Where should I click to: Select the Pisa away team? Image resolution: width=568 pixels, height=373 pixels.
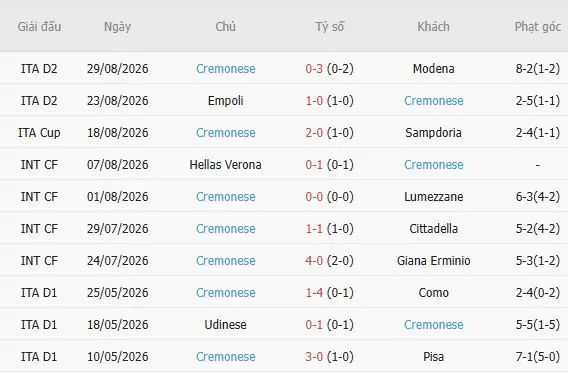point(434,356)
